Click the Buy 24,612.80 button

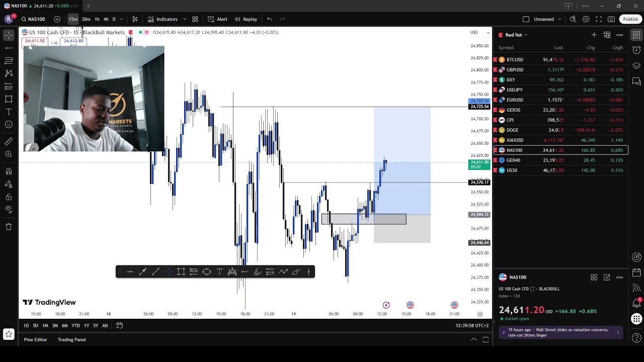[73, 41]
